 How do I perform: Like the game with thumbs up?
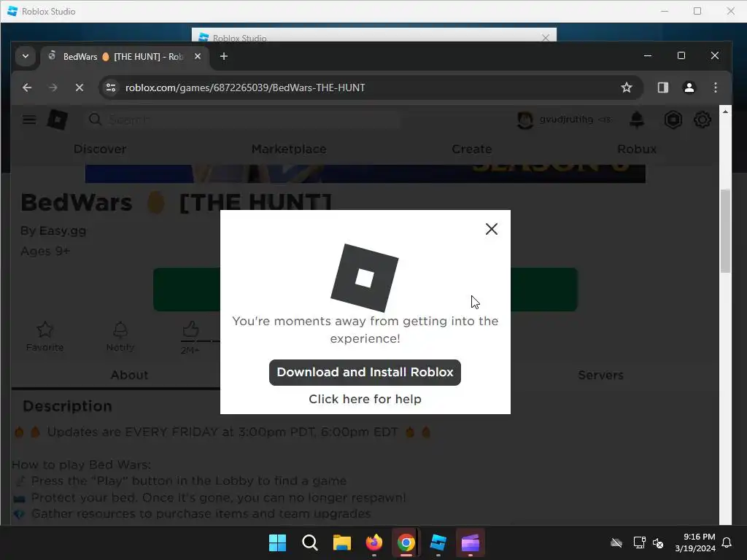click(x=190, y=329)
